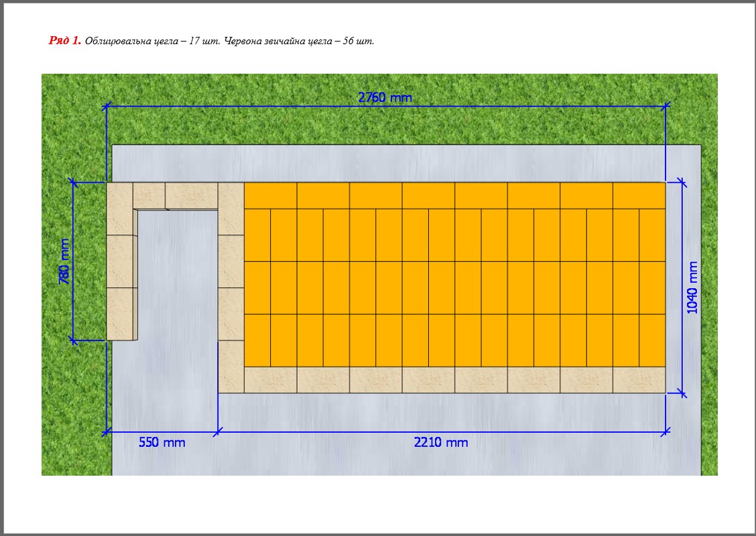Click the bottom-right vertical orange brick
756x536 pixels.
[652, 340]
